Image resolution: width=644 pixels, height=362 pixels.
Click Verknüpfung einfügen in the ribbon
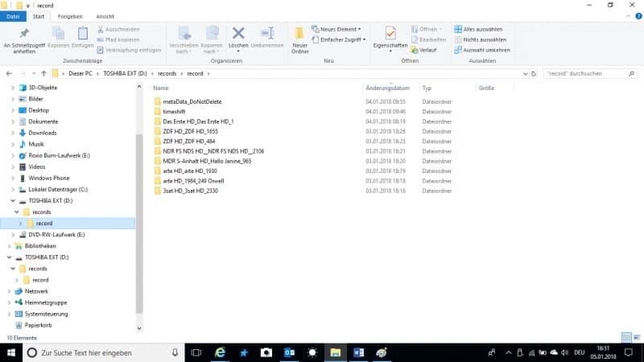coord(129,50)
